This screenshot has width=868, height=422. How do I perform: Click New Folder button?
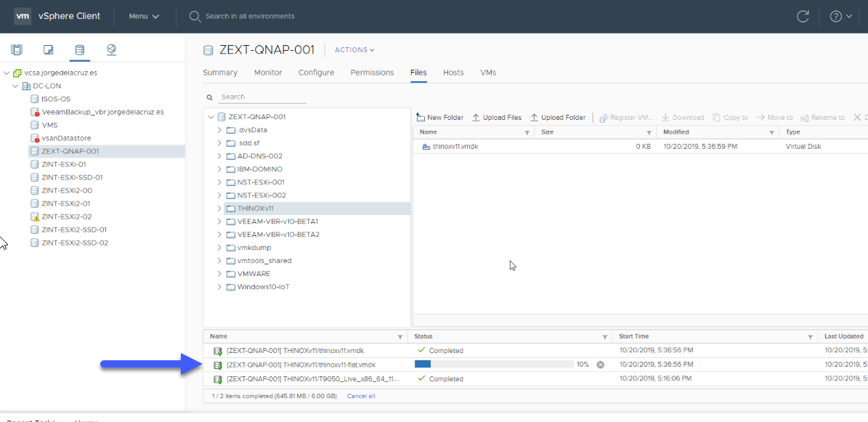click(x=439, y=118)
